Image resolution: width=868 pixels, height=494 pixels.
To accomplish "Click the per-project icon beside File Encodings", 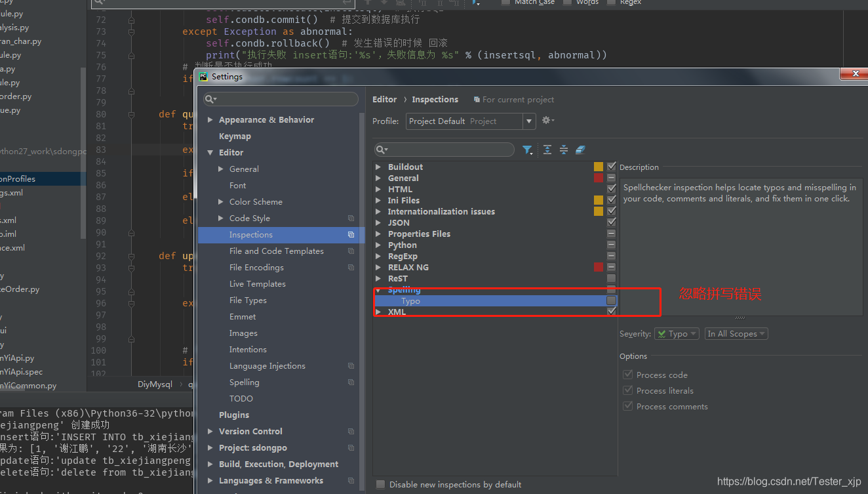I will tap(351, 268).
